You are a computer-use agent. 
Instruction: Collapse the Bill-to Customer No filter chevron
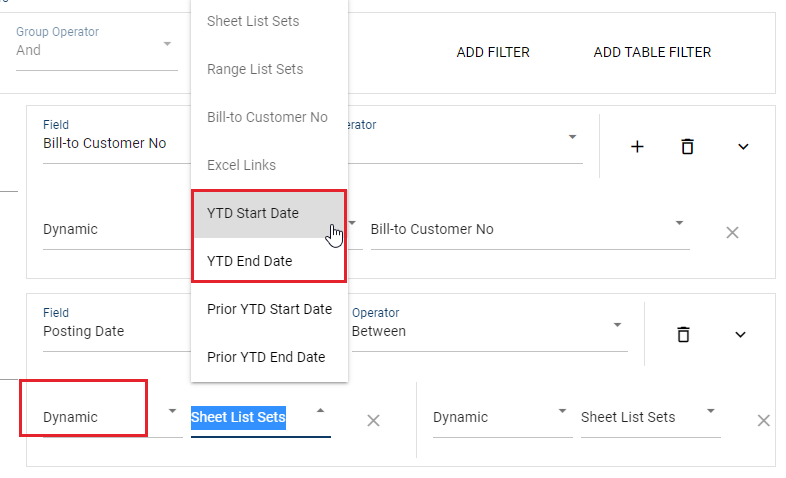click(743, 147)
